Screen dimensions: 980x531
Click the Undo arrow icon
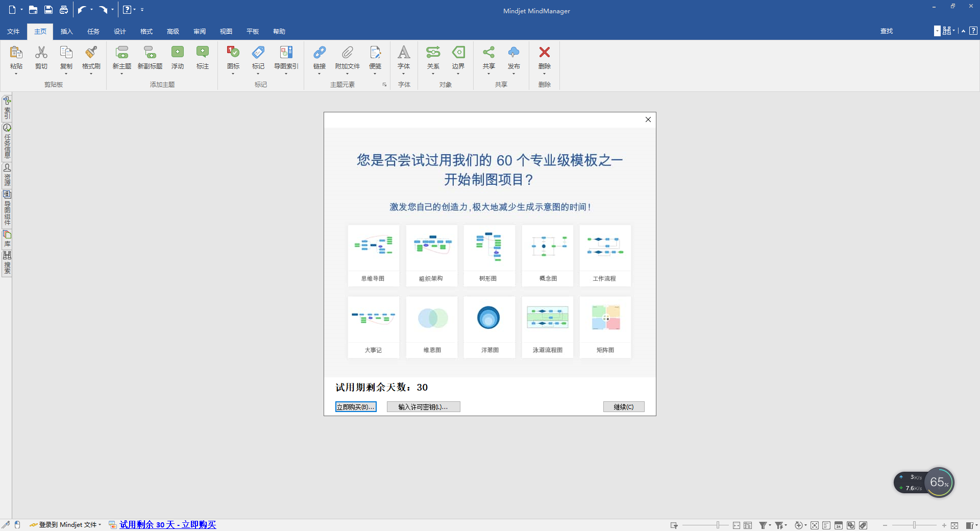[82, 10]
